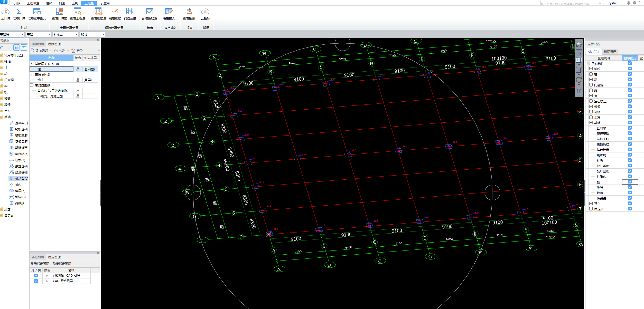Collapse 未对应图纸 group
644x309 pixels.
click(x=32, y=85)
